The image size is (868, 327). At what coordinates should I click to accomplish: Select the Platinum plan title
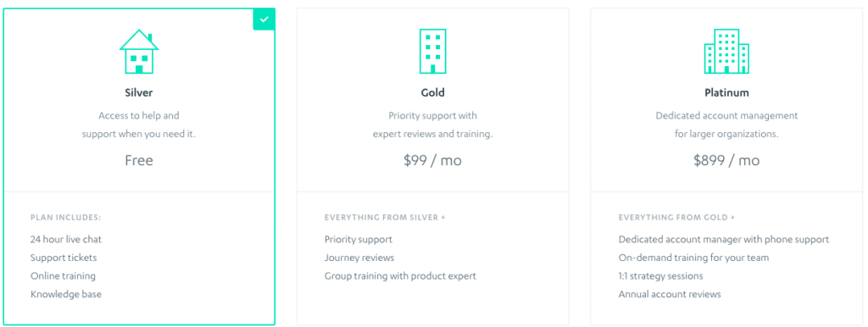[x=726, y=92]
